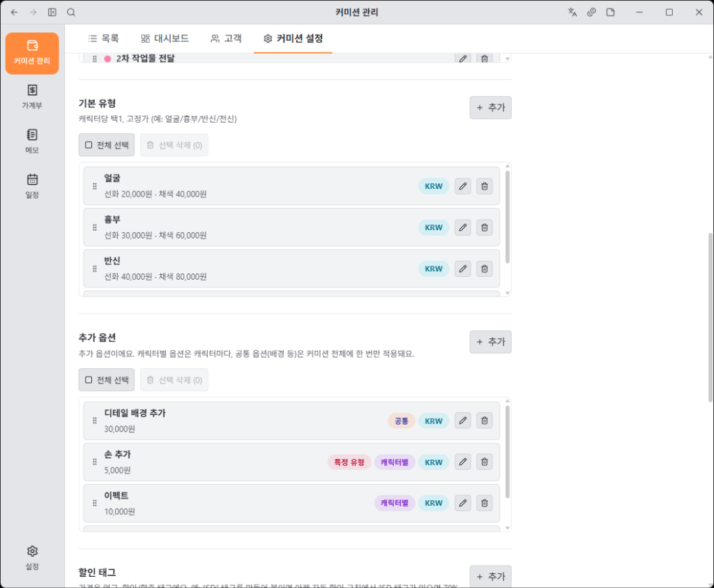Edit the 이펙트 option
This screenshot has height=588, width=714.
(463, 504)
